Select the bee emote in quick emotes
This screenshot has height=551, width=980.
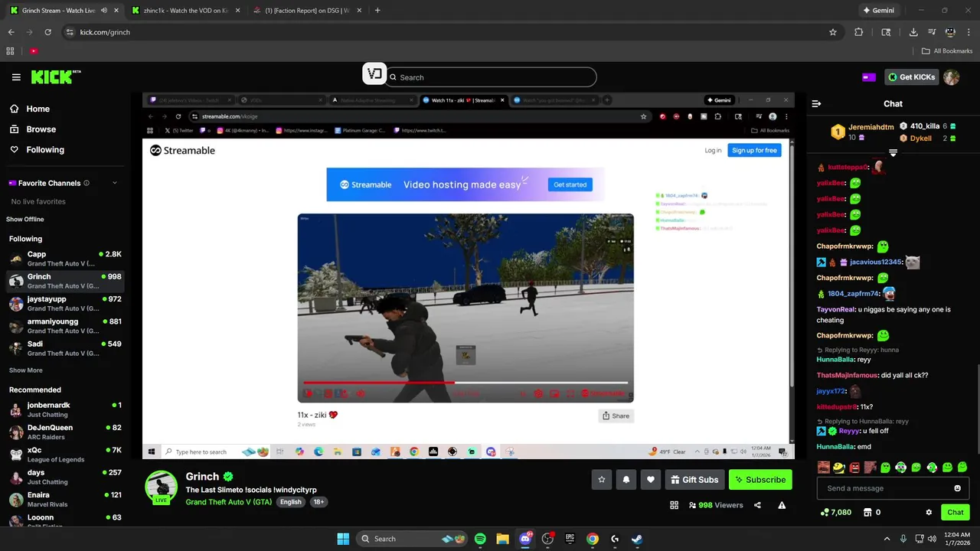pos(838,467)
